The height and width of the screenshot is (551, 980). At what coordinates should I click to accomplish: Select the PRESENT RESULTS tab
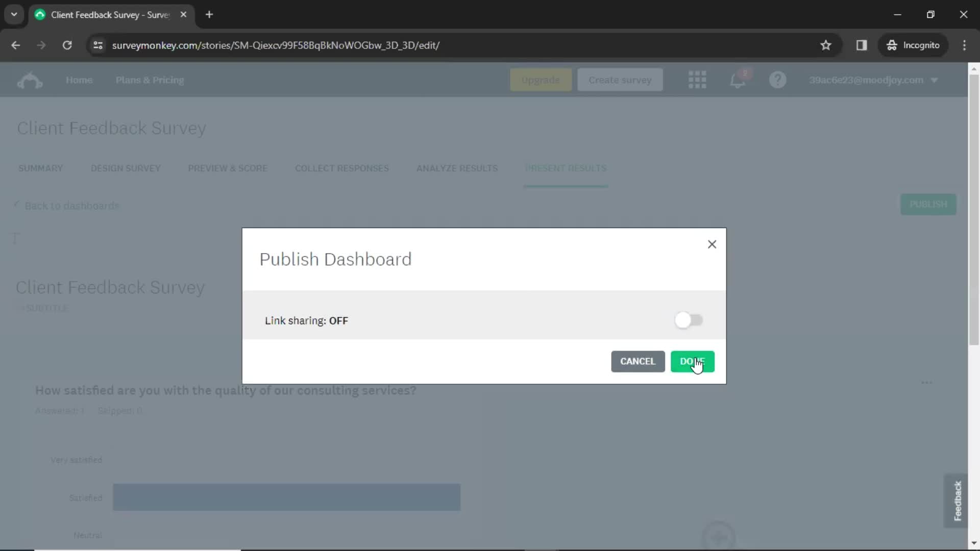pos(566,168)
